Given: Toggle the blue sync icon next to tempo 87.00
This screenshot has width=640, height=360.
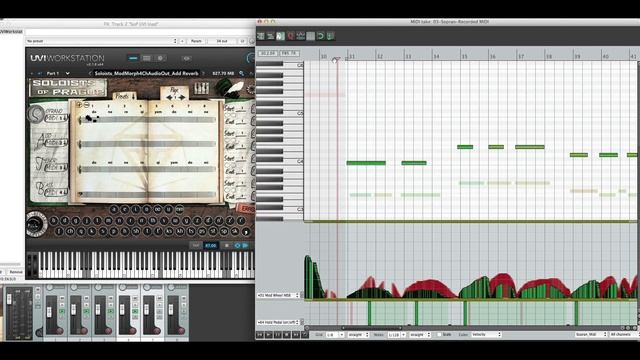Looking at the screenshot, I should [237, 246].
